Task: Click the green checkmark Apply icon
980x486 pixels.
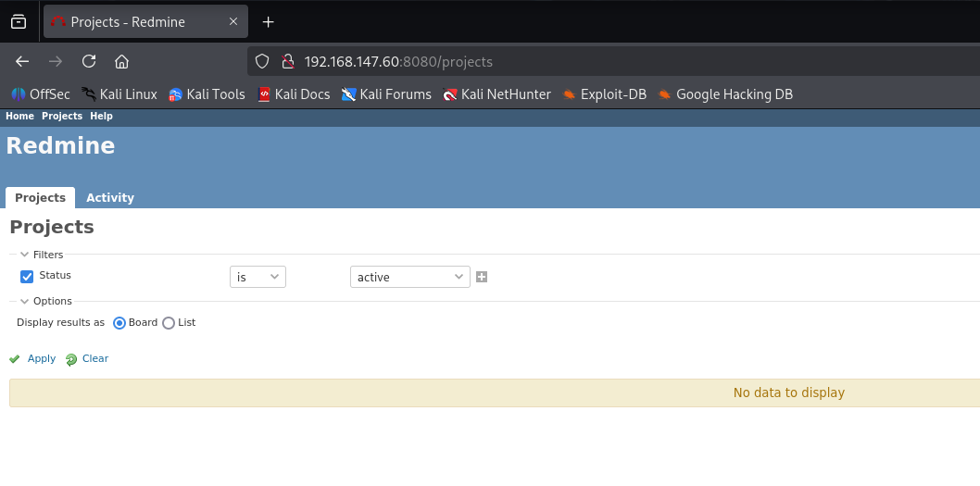Action: [x=15, y=358]
